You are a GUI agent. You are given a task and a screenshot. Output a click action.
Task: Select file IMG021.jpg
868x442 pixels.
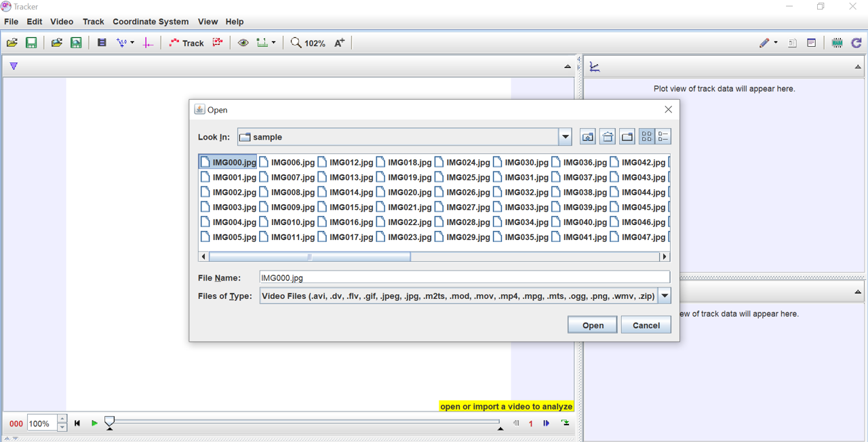point(403,207)
